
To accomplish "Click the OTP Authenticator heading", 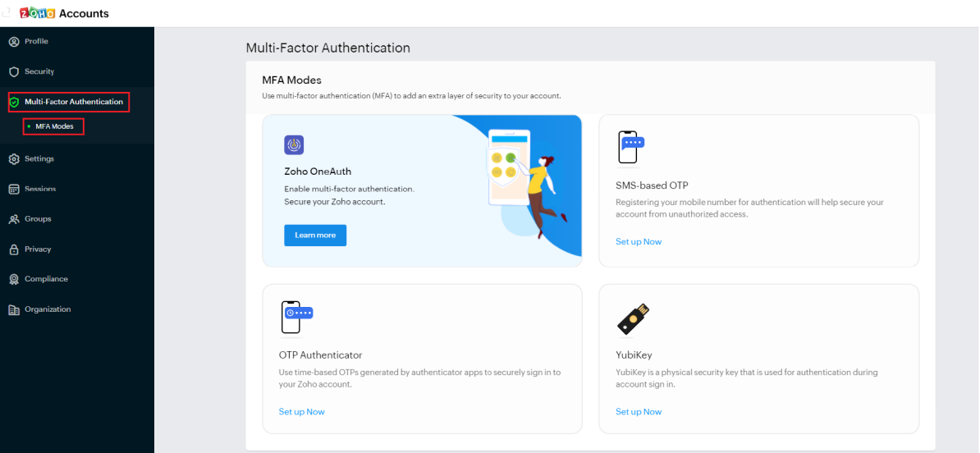I will (320, 355).
